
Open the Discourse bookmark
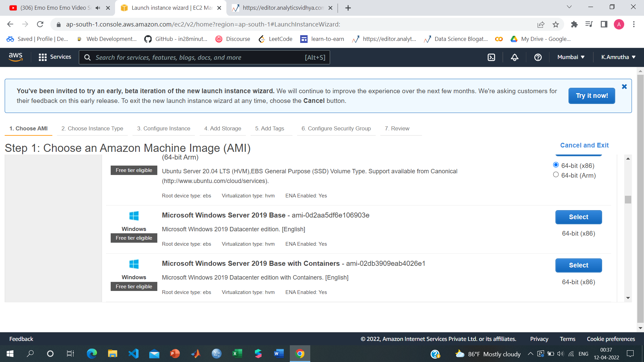233,39
